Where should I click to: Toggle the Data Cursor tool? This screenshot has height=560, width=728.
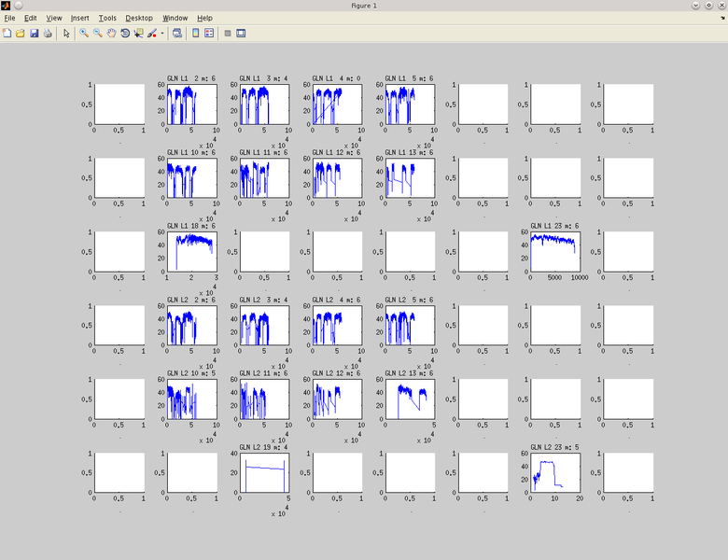point(138,34)
